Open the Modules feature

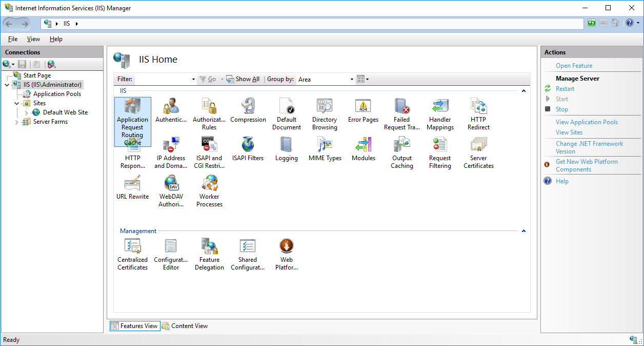click(364, 149)
